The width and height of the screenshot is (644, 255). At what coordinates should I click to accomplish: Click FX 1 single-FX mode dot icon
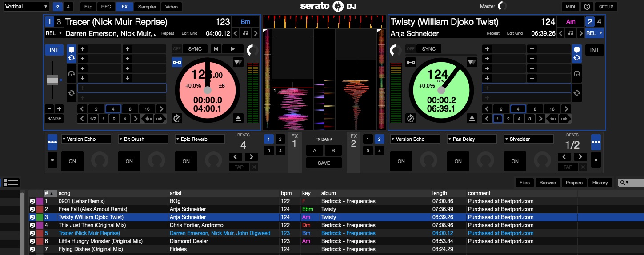tap(52, 160)
